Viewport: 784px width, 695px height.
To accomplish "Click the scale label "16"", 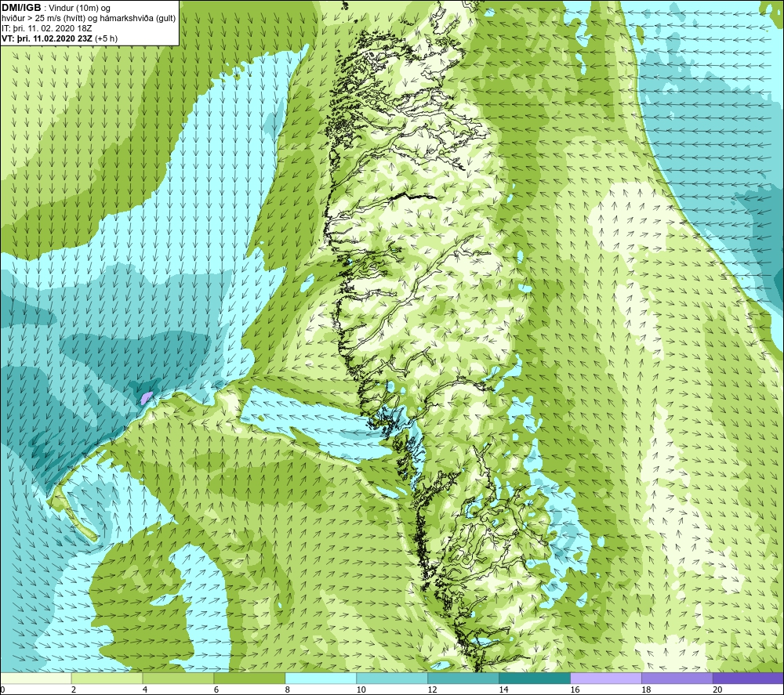I will click(x=575, y=690).
